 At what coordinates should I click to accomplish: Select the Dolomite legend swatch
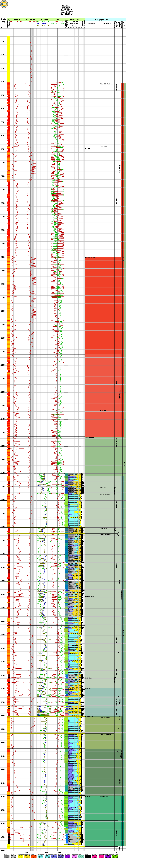pyautogui.click(x=54, y=856)
